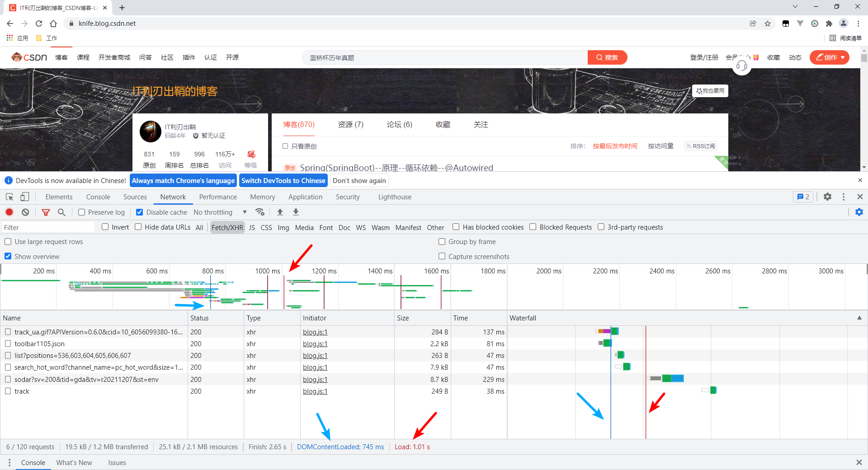Screen dimensions: 868x470
Task: Open the Performance tab
Action: (218, 197)
